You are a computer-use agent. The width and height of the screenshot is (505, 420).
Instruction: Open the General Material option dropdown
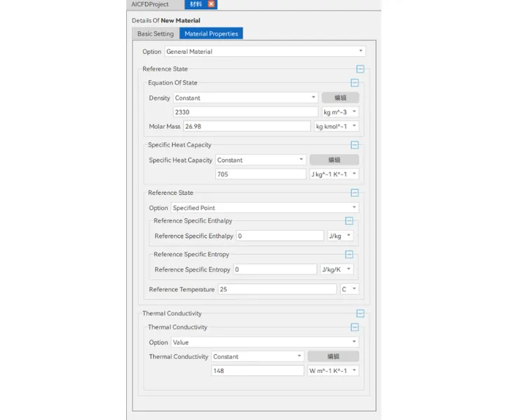point(265,51)
